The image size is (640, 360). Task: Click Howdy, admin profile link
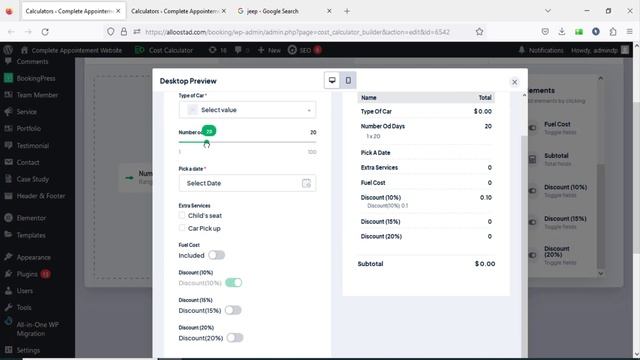(x=600, y=50)
